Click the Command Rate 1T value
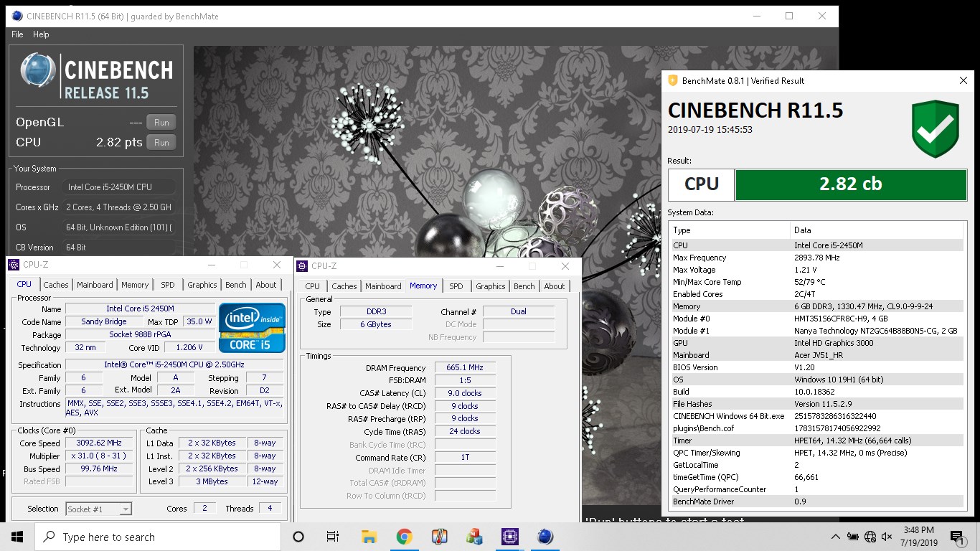The width and height of the screenshot is (980, 551). pyautogui.click(x=465, y=457)
